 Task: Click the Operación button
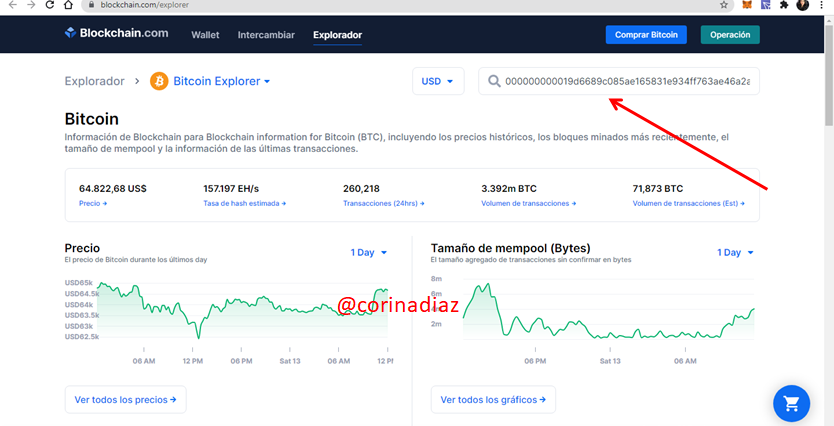click(x=730, y=35)
